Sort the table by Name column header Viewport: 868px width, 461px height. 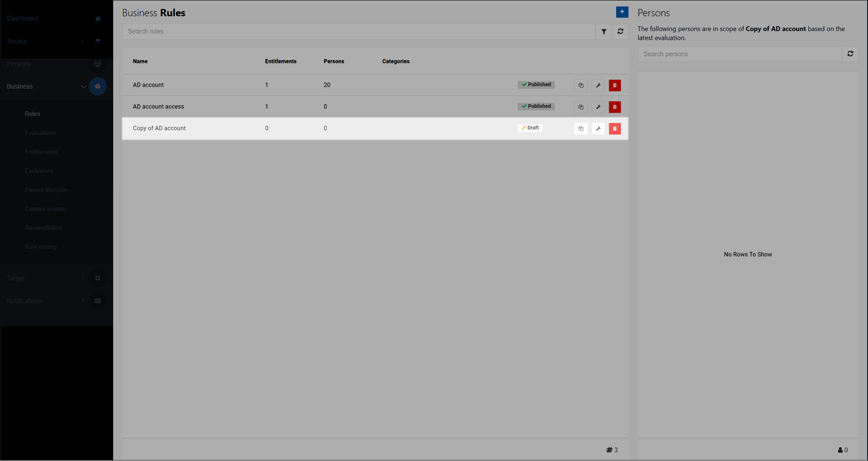[140, 62]
